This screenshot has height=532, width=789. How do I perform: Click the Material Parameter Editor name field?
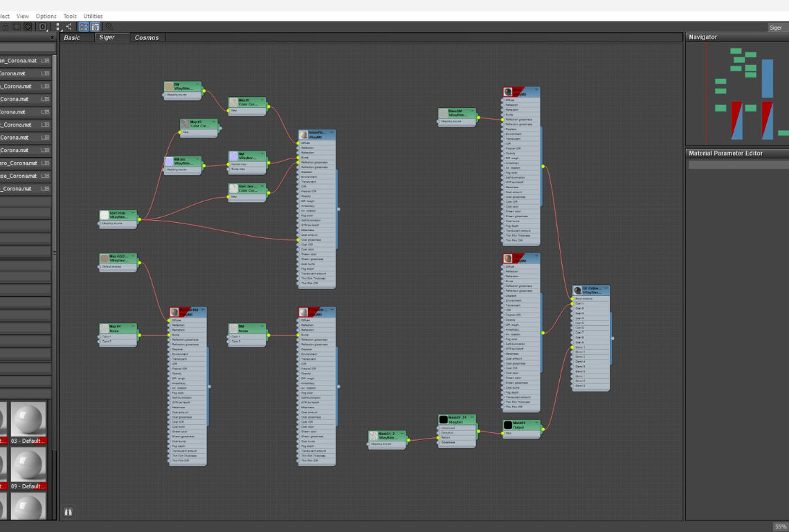point(738,165)
